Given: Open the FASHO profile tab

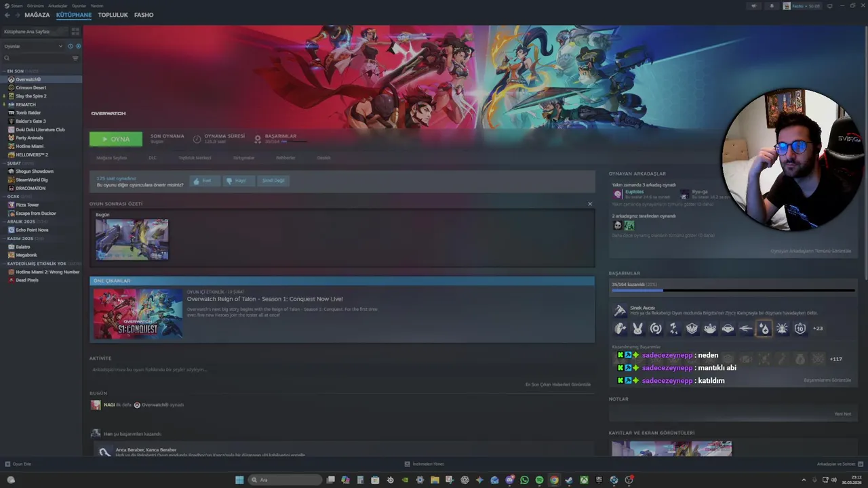Looking at the screenshot, I should pos(144,15).
